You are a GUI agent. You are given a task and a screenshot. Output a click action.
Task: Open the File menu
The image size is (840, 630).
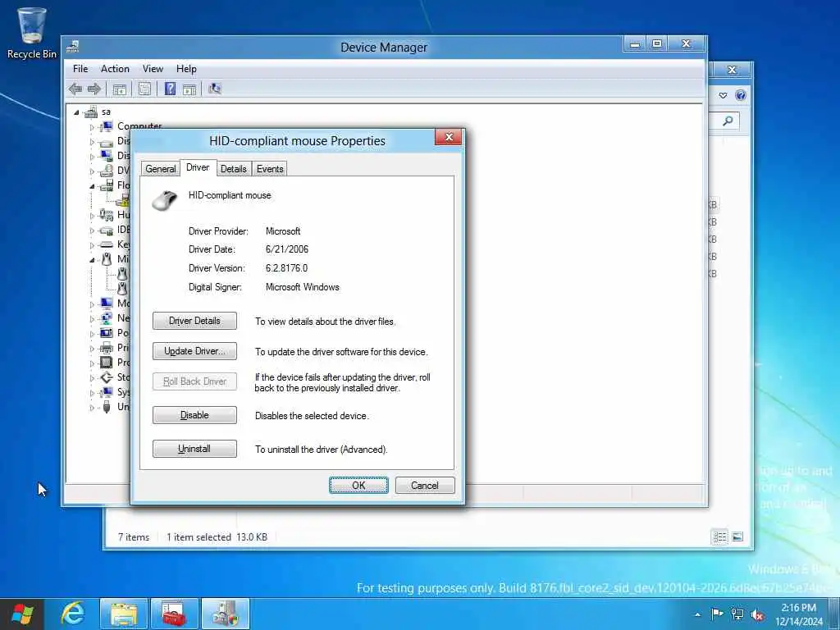80,69
